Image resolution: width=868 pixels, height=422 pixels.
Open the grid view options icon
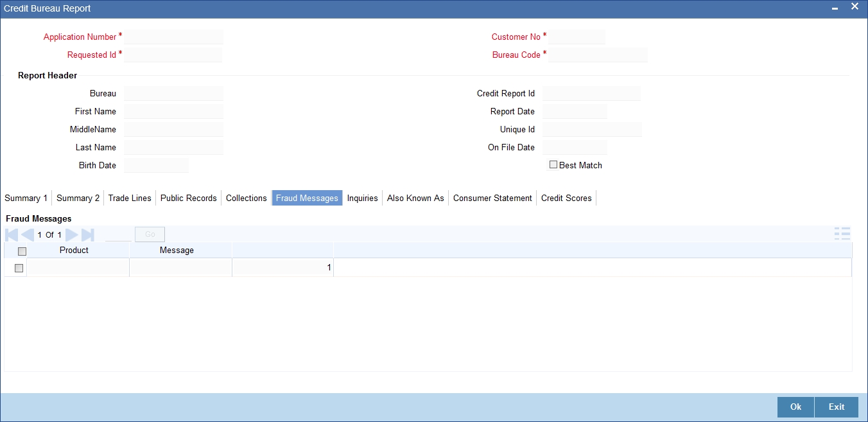[x=842, y=234]
